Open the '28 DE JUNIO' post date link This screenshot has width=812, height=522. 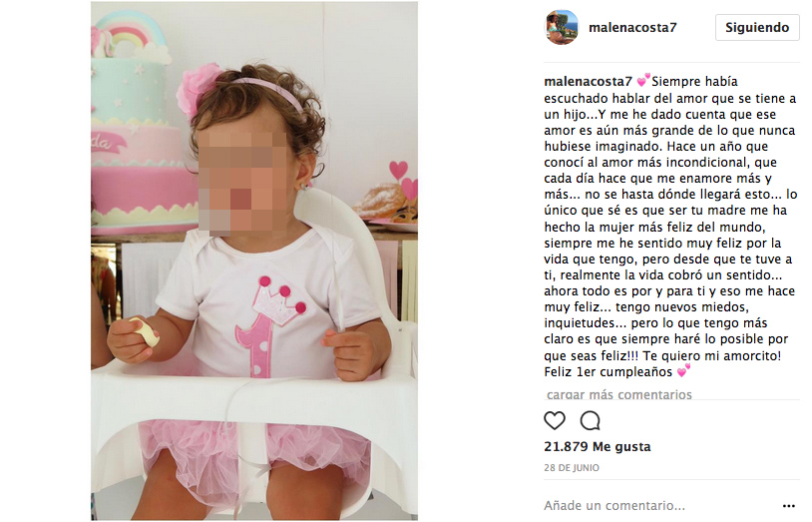click(572, 467)
